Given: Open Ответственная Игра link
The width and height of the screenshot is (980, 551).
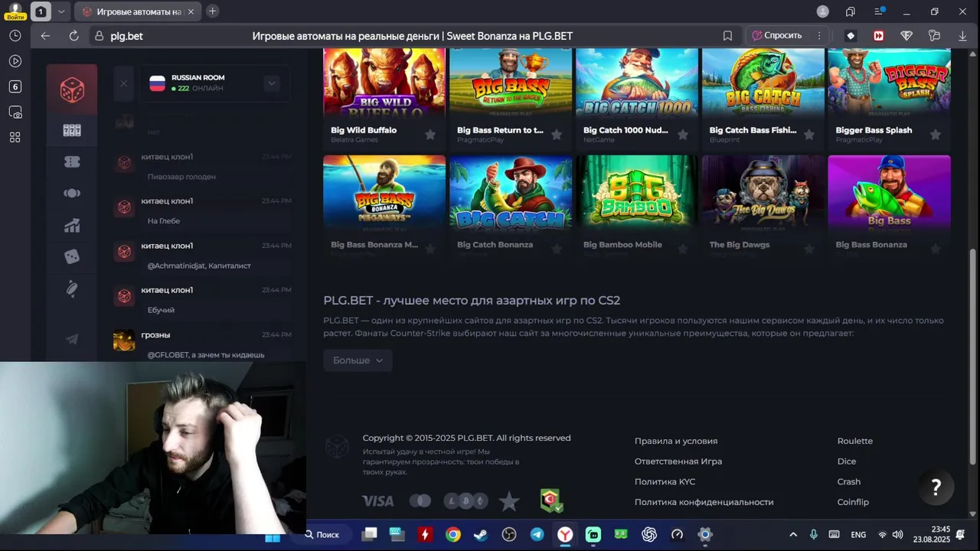Looking at the screenshot, I should (678, 461).
